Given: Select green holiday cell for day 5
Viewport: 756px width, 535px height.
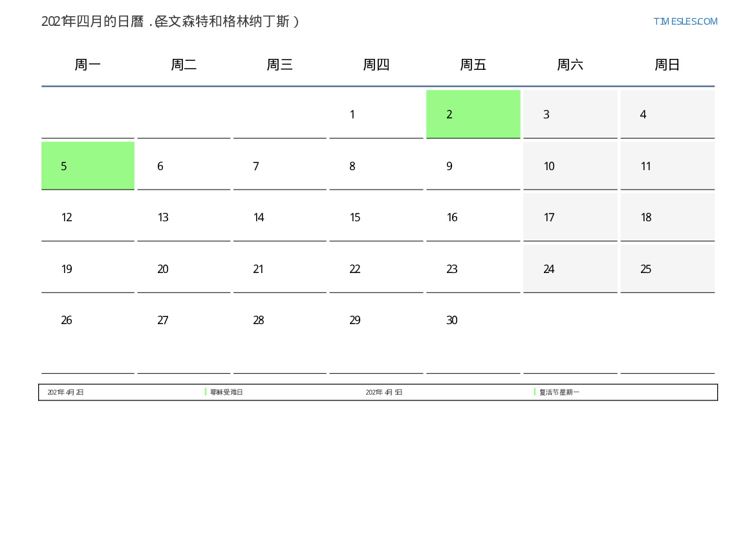Looking at the screenshot, I should [x=88, y=166].
